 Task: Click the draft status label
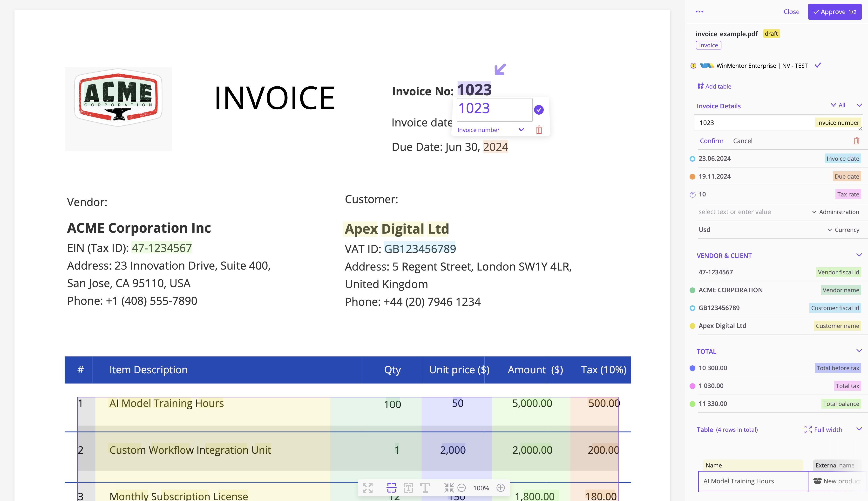(771, 33)
